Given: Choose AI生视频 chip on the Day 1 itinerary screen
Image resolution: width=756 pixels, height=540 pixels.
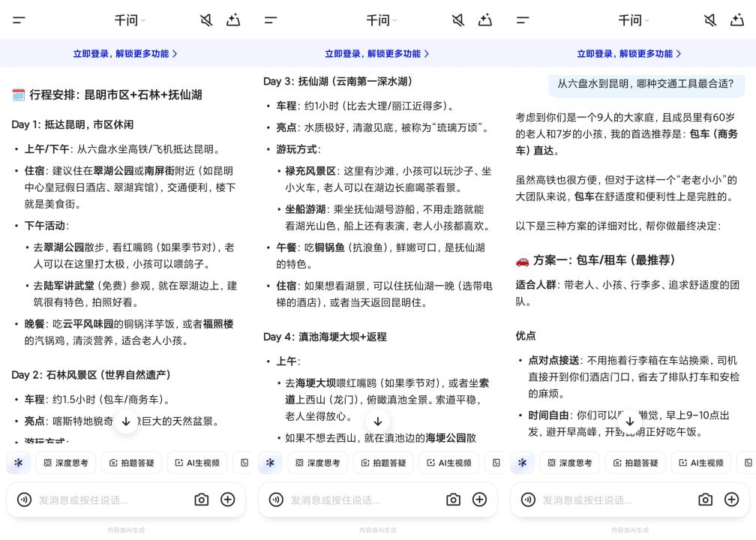Looking at the screenshot, I should point(197,463).
